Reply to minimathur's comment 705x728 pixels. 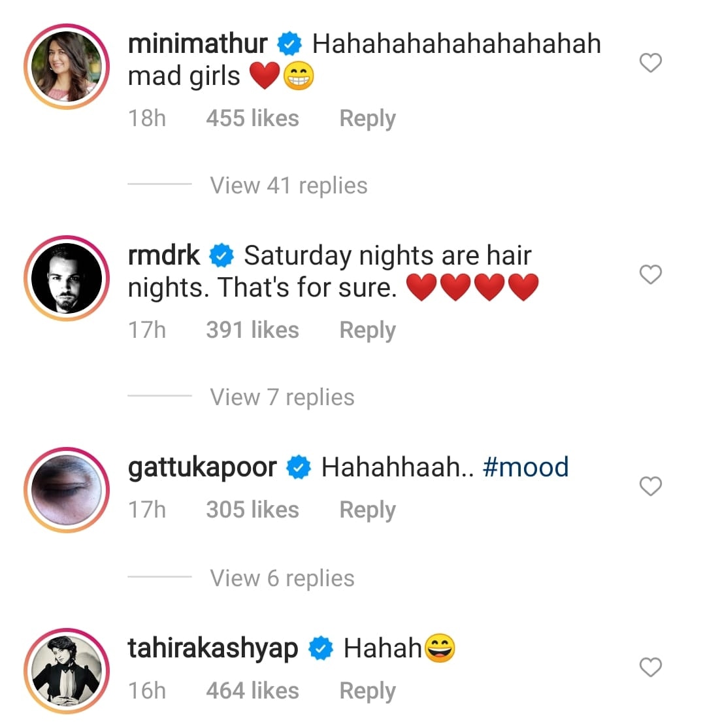click(367, 119)
